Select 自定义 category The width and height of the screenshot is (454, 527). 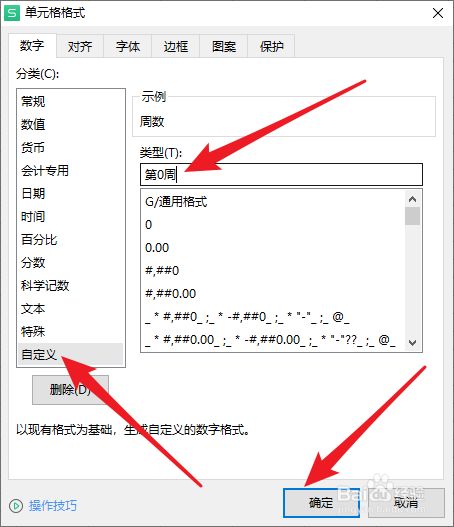[x=71, y=354]
